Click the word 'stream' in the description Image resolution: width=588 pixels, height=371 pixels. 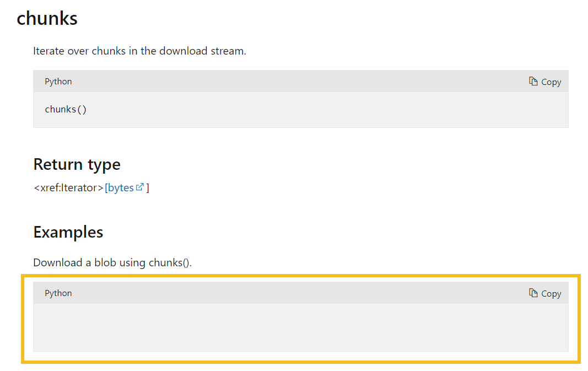pyautogui.click(x=227, y=51)
